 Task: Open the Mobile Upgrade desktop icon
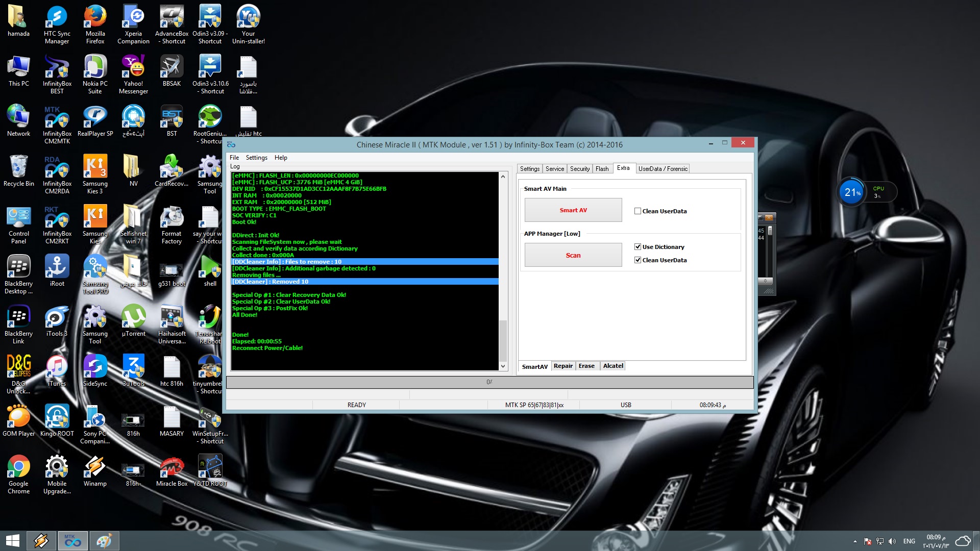(57, 474)
